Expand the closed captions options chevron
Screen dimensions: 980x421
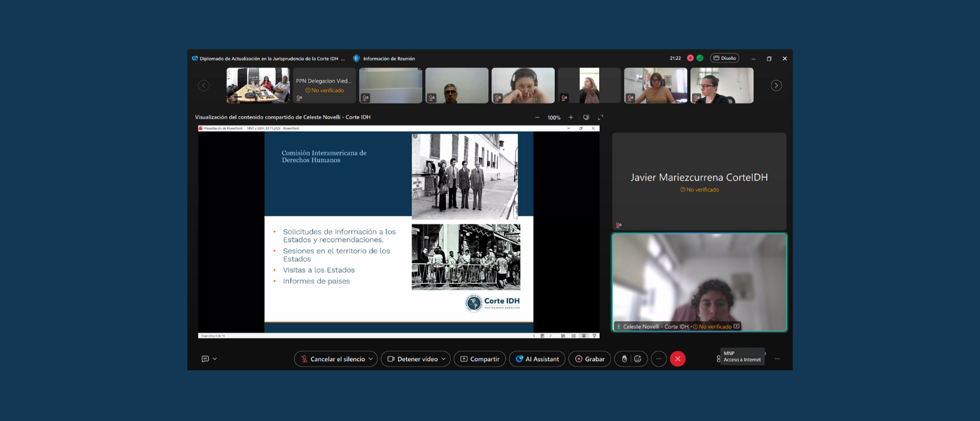(x=215, y=359)
